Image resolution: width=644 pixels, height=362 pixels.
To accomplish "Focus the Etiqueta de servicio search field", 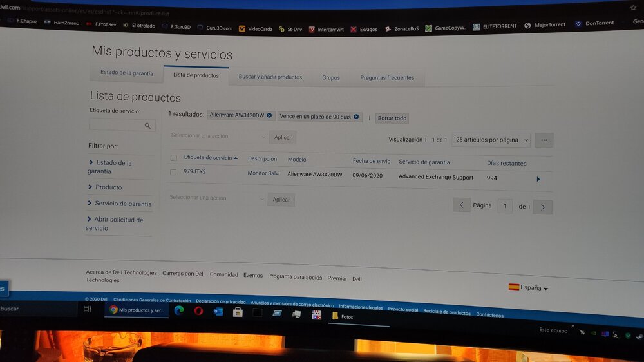I will point(117,125).
